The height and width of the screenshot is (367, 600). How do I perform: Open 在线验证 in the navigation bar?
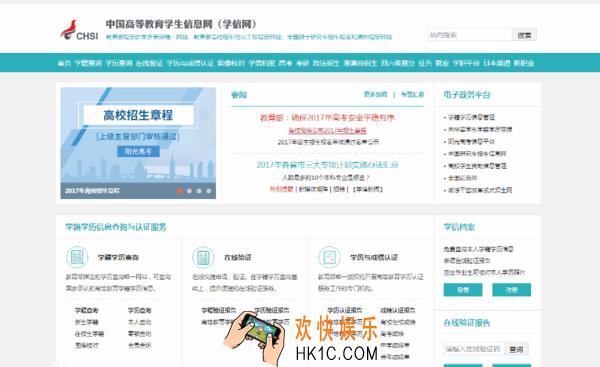click(x=149, y=63)
